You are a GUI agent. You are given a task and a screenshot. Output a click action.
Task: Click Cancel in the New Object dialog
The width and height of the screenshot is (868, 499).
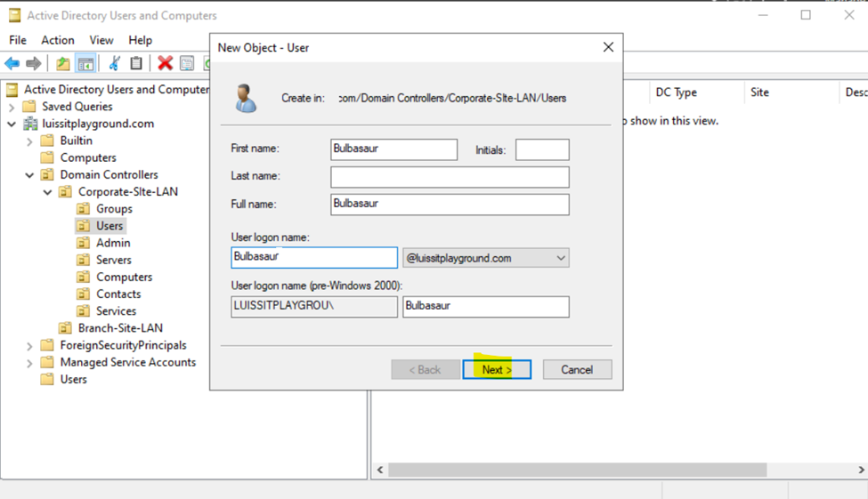point(578,369)
